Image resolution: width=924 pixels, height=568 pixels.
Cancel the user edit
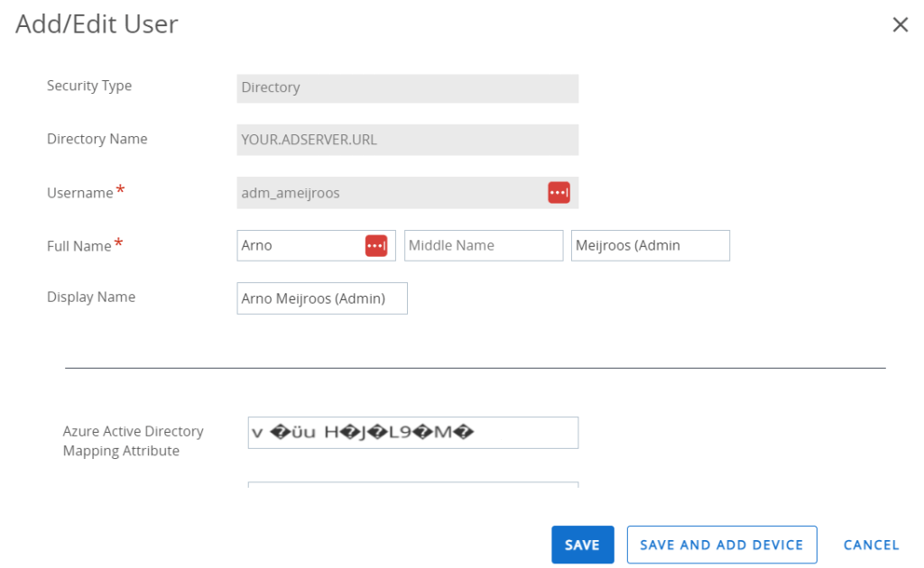tap(871, 545)
